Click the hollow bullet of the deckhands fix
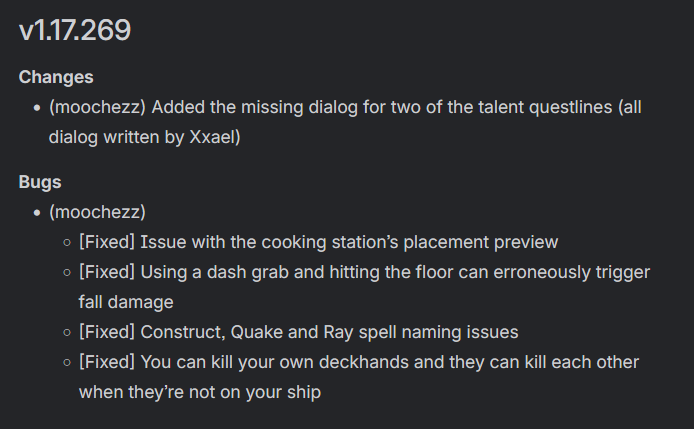Image resolution: width=694 pixels, height=429 pixels. [x=67, y=363]
